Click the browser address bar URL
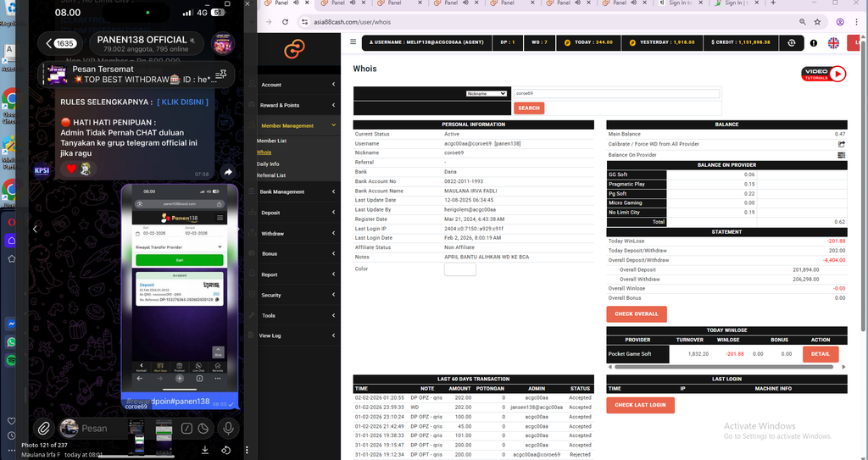The width and height of the screenshot is (868, 460). tap(353, 22)
